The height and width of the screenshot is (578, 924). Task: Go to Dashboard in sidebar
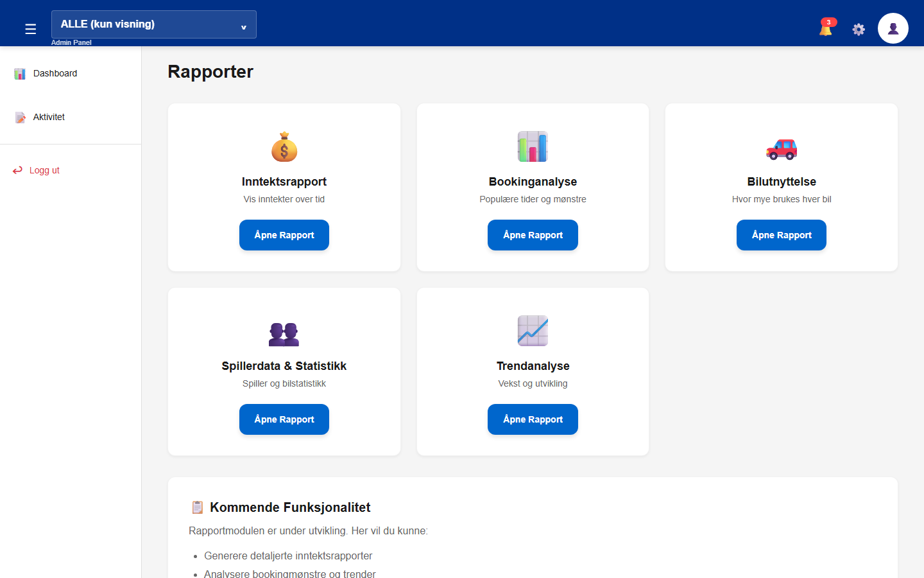[x=71, y=73]
